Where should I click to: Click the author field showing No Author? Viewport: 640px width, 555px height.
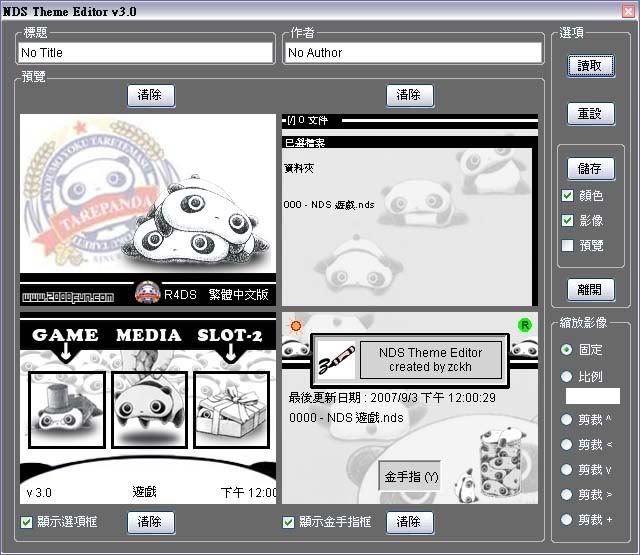click(x=413, y=53)
